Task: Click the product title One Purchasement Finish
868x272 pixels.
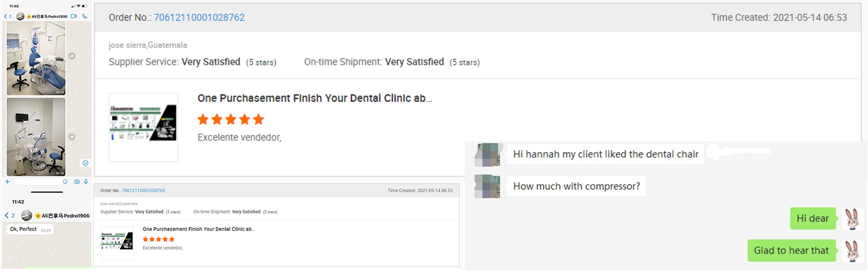Action: pos(315,98)
